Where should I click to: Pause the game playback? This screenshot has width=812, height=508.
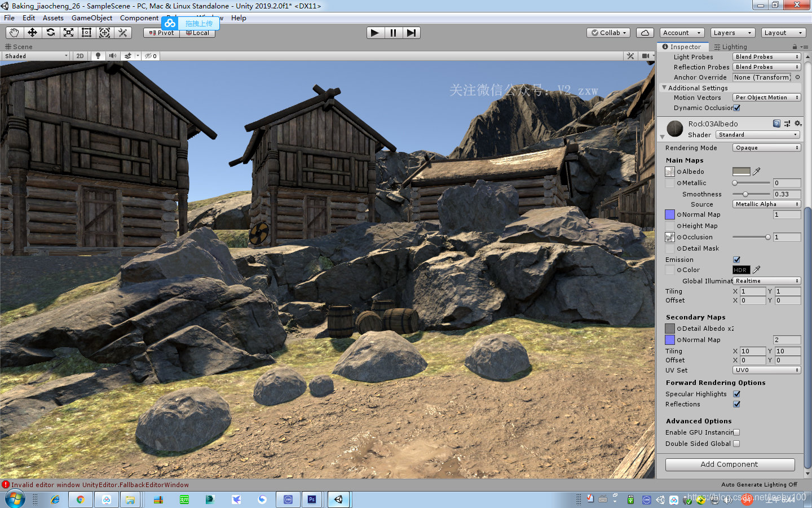393,33
